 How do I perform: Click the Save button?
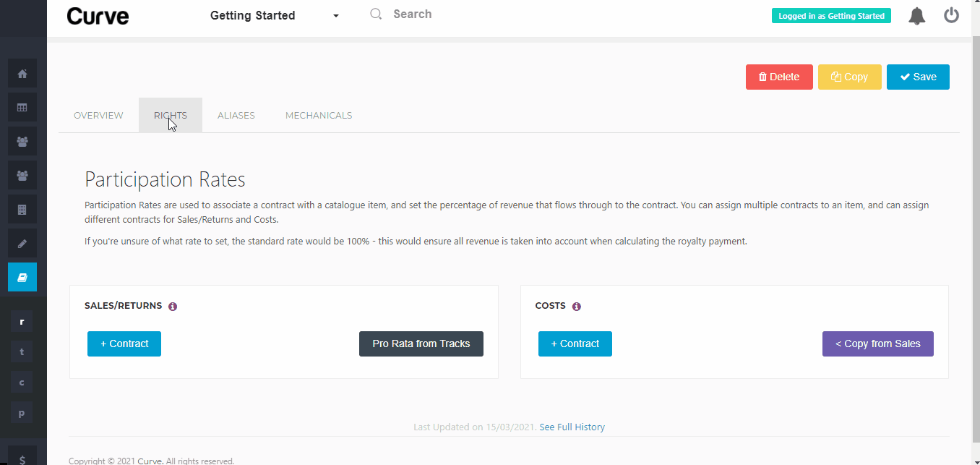[918, 77]
